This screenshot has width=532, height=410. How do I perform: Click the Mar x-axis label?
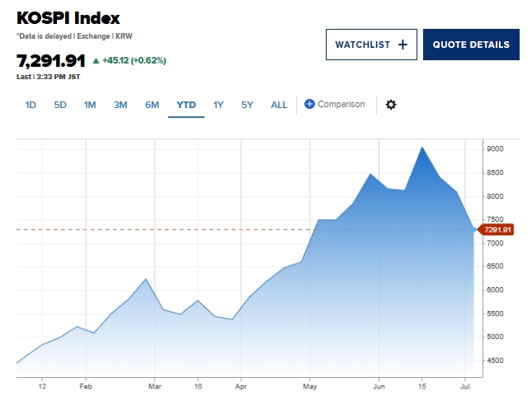[x=155, y=387]
